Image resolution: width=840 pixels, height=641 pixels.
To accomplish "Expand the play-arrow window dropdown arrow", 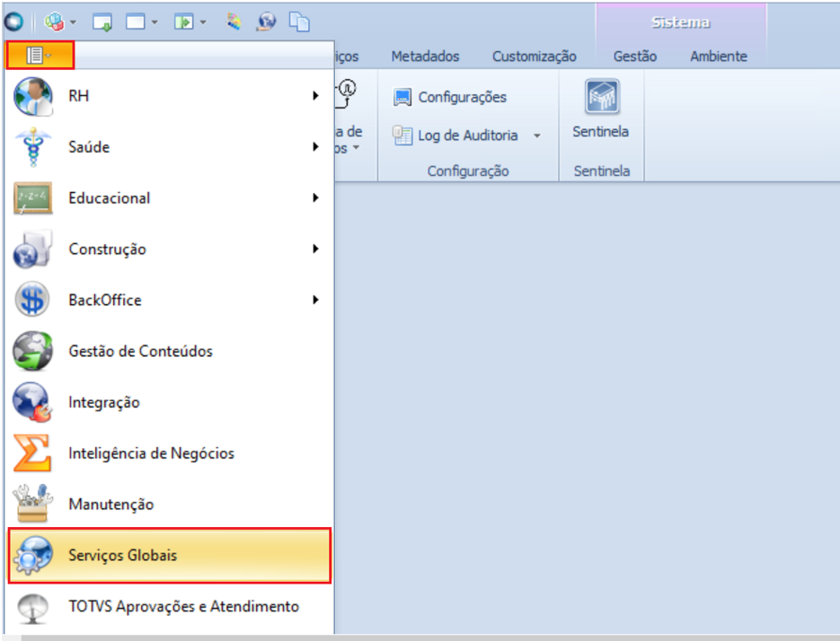I will point(203,22).
